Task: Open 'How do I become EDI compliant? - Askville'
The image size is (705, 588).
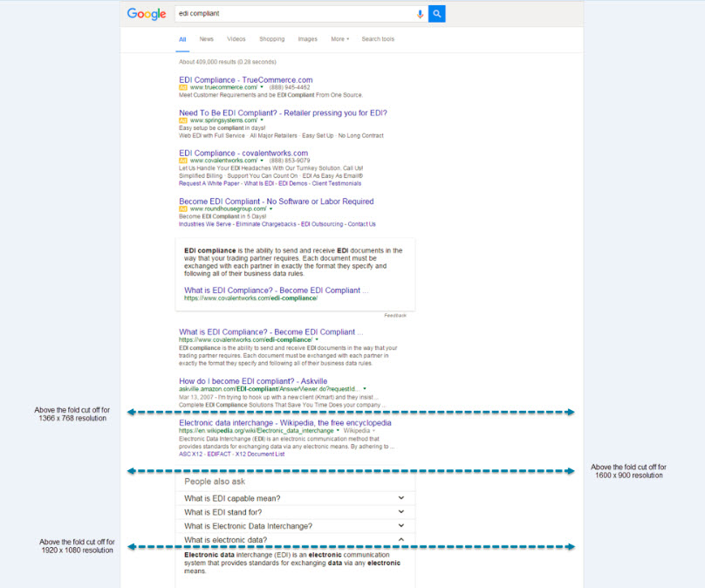Action: 253,381
